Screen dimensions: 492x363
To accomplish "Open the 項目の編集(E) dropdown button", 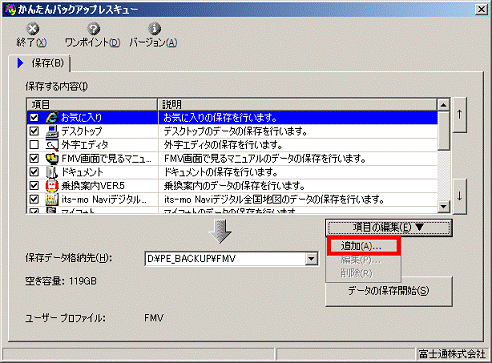I will pos(389,228).
